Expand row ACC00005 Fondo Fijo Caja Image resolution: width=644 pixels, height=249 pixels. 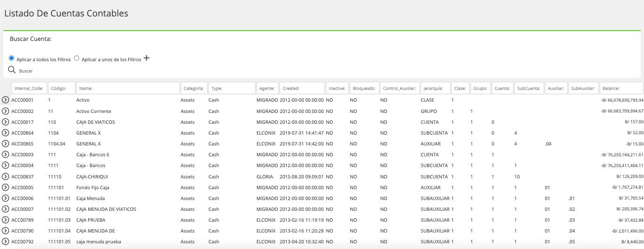(x=6, y=187)
